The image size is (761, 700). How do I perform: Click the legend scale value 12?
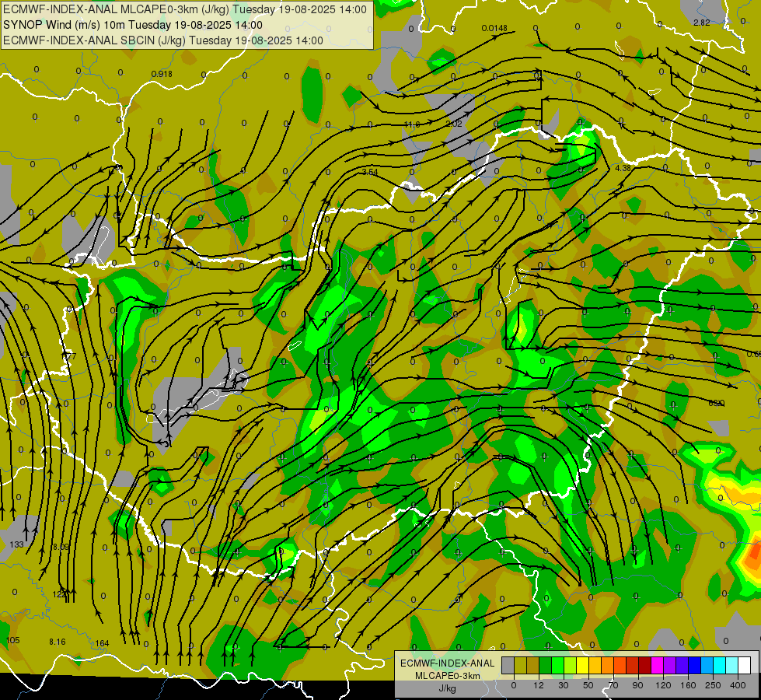(539, 685)
